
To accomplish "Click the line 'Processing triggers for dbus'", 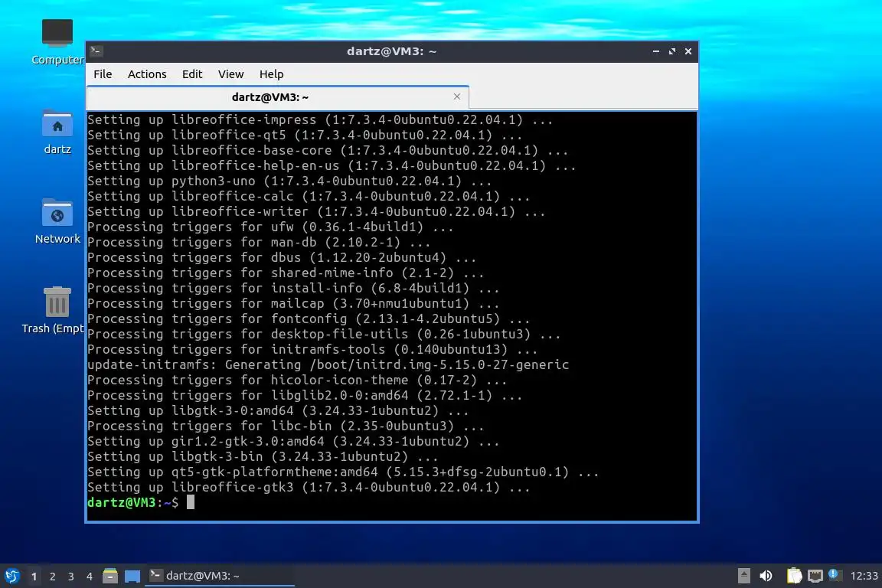I will pos(281,257).
